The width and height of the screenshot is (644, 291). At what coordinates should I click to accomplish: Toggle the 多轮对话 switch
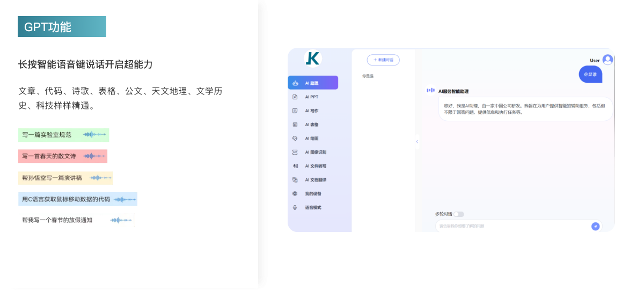click(458, 214)
